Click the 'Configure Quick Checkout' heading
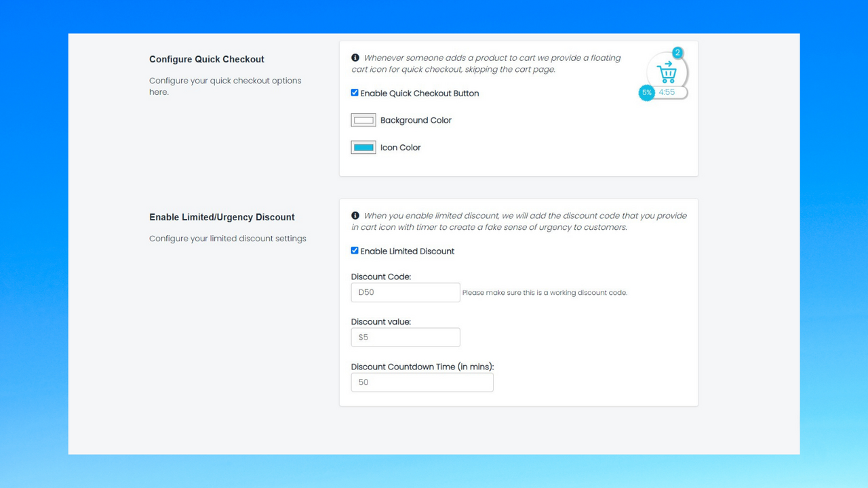 [207, 60]
